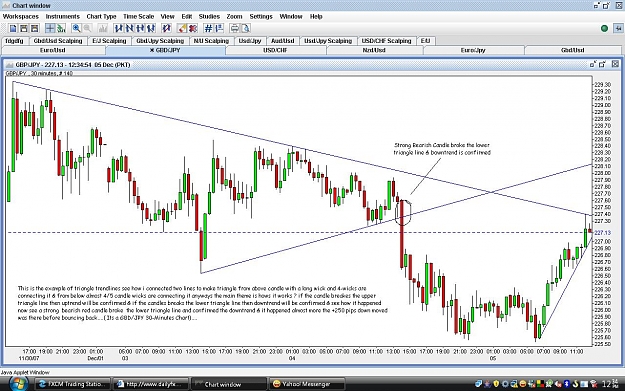Click the blue-red arrows icon after line tools
This screenshot has height=391, width=625.
[x=166, y=28]
